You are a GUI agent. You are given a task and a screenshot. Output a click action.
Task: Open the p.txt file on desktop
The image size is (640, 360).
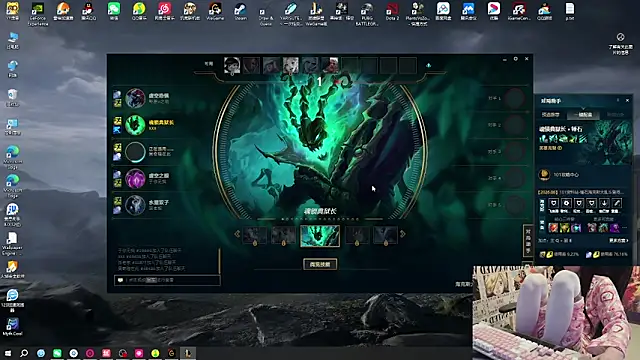pyautogui.click(x=570, y=11)
